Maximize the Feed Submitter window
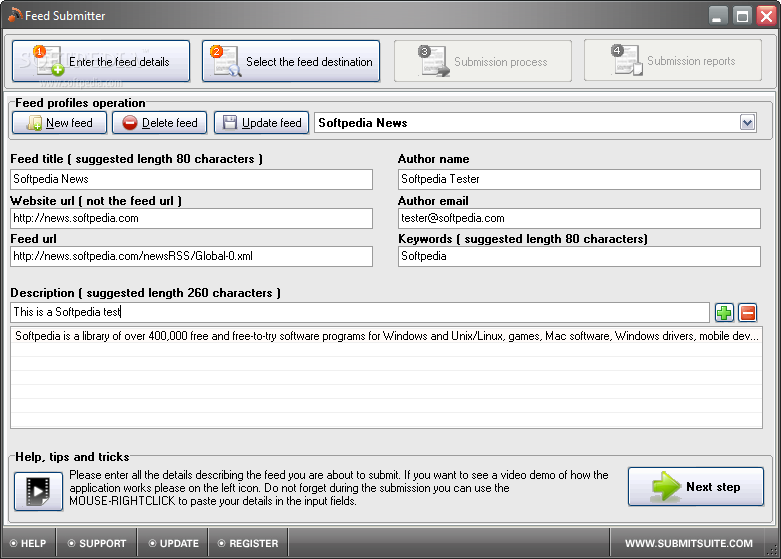The image size is (781, 559). [742, 16]
